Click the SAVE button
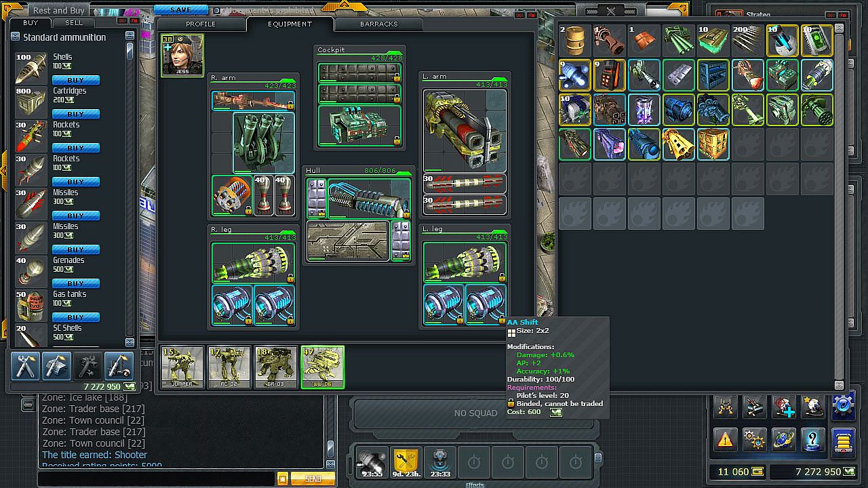This screenshot has width=868, height=488. pos(180,10)
